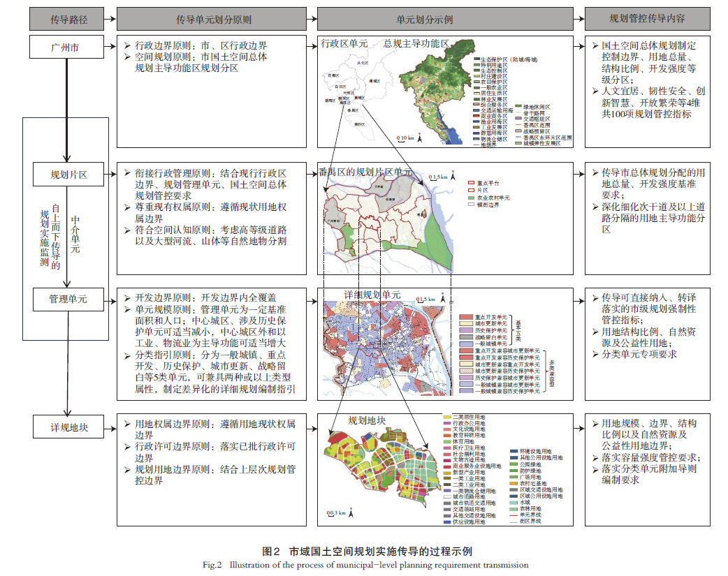Click the 公园绿地 legend swatch

pyautogui.click(x=514, y=464)
